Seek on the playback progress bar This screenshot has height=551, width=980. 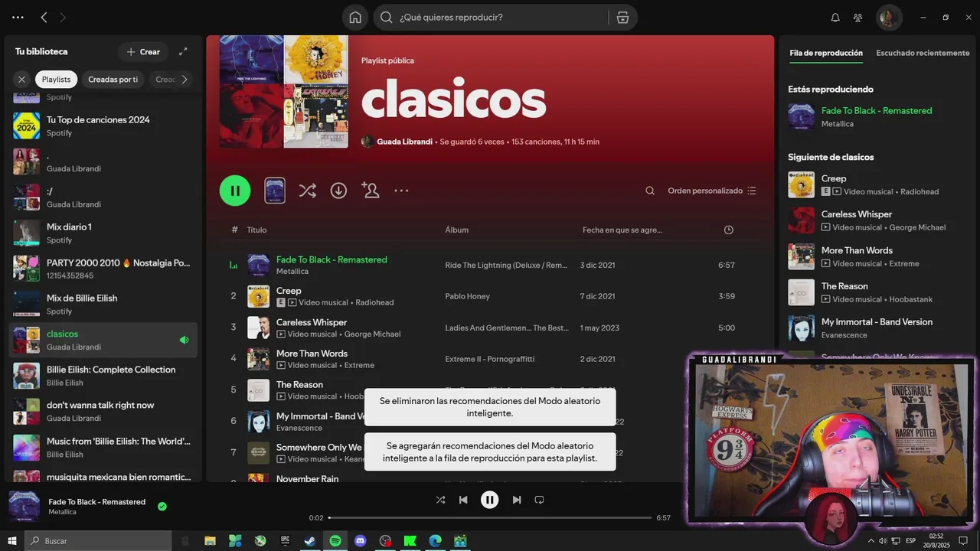pyautogui.click(x=490, y=518)
